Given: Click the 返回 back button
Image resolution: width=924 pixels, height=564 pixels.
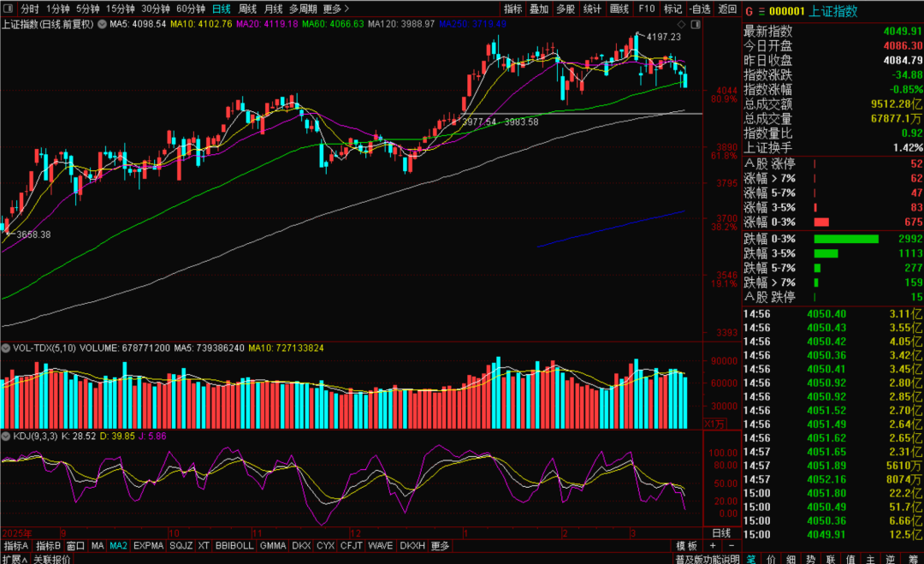Looking at the screenshot, I should coord(727,9).
